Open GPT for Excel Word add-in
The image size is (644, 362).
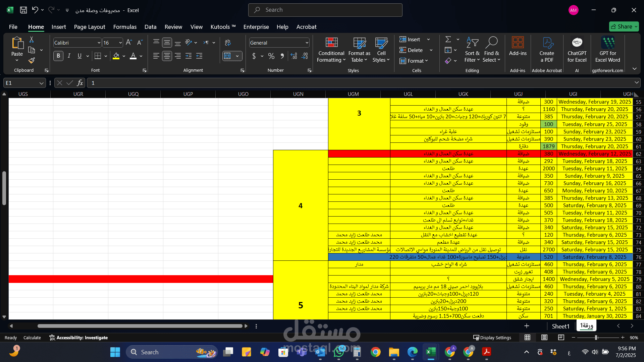coord(608,50)
